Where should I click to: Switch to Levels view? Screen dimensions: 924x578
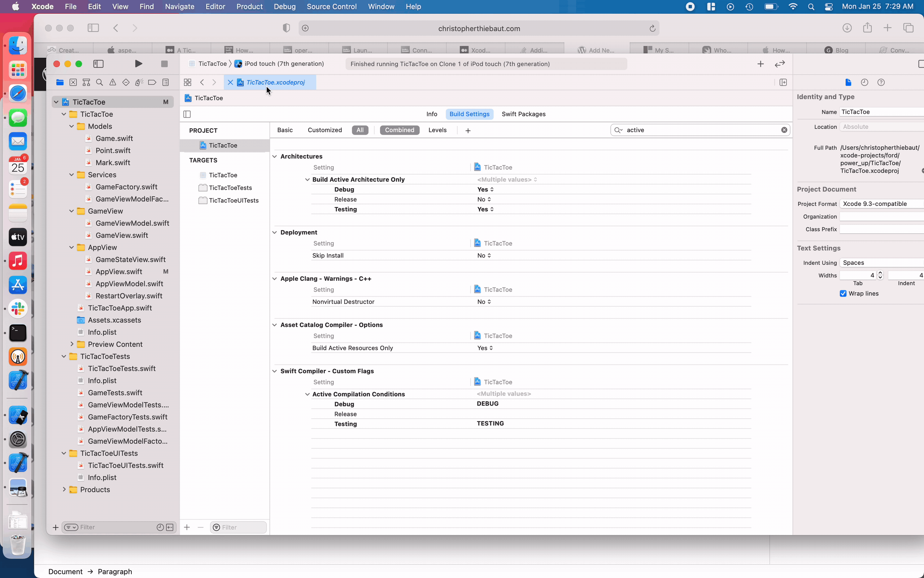coord(437,130)
